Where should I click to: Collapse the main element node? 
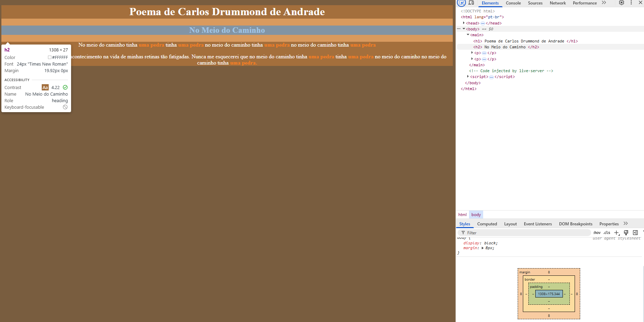click(468, 35)
